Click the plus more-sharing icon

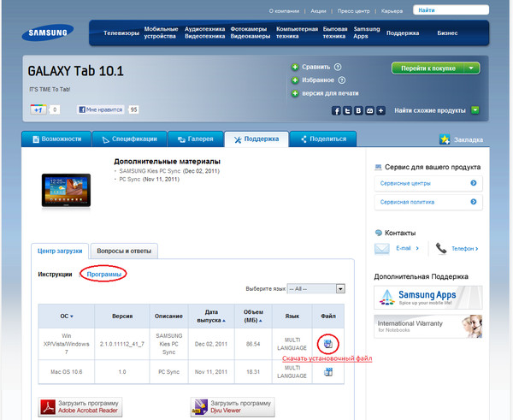coord(380,110)
